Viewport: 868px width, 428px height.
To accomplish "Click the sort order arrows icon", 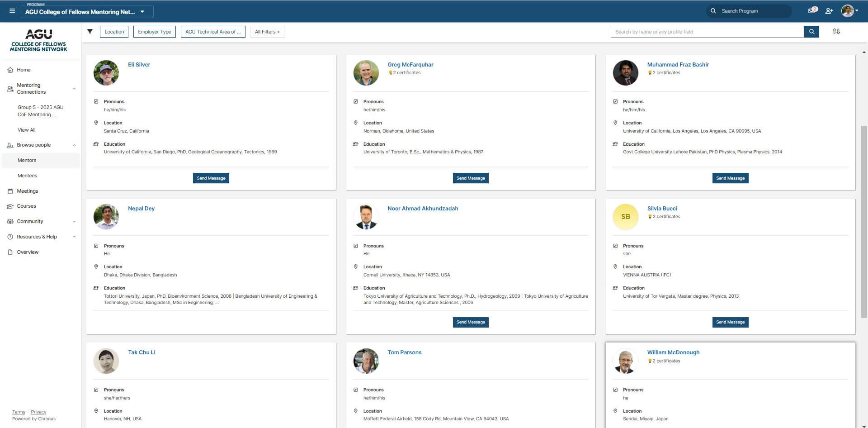I will (x=836, y=32).
